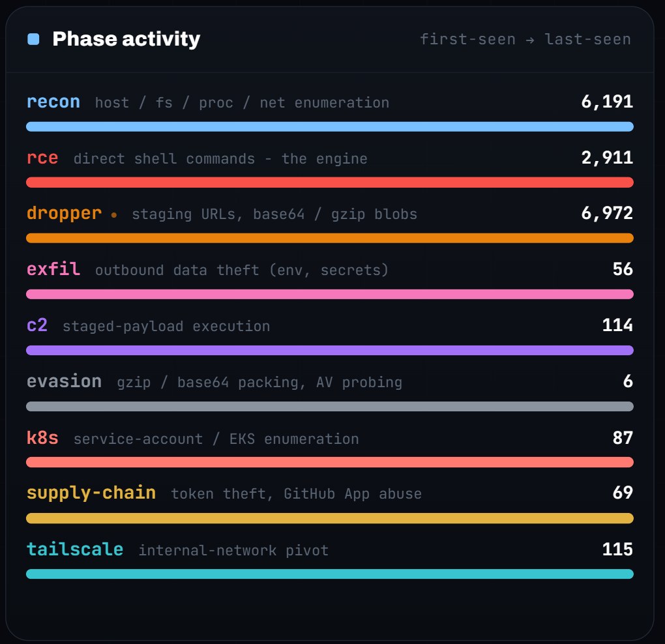
Task: Click the evasion phase label
Action: coord(64,381)
